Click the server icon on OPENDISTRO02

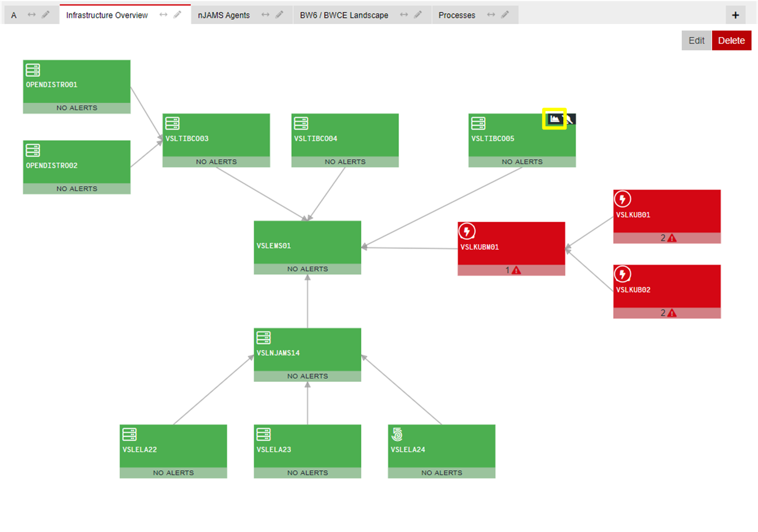click(33, 150)
